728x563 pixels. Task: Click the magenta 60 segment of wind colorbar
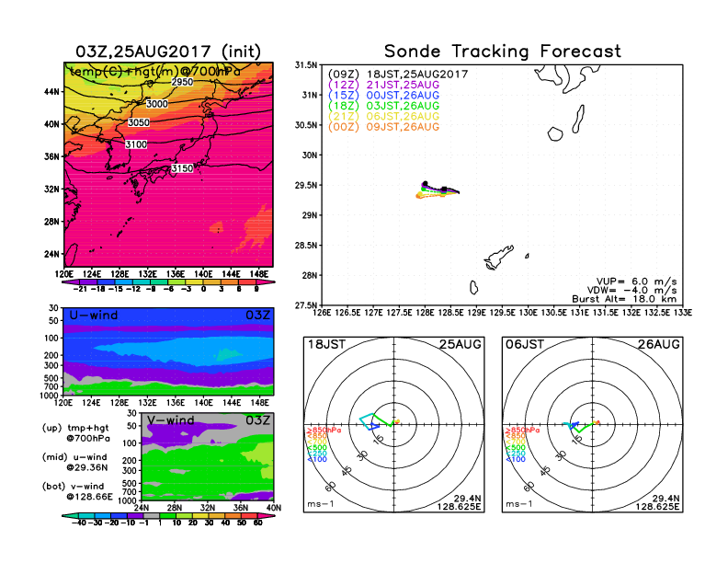click(267, 515)
